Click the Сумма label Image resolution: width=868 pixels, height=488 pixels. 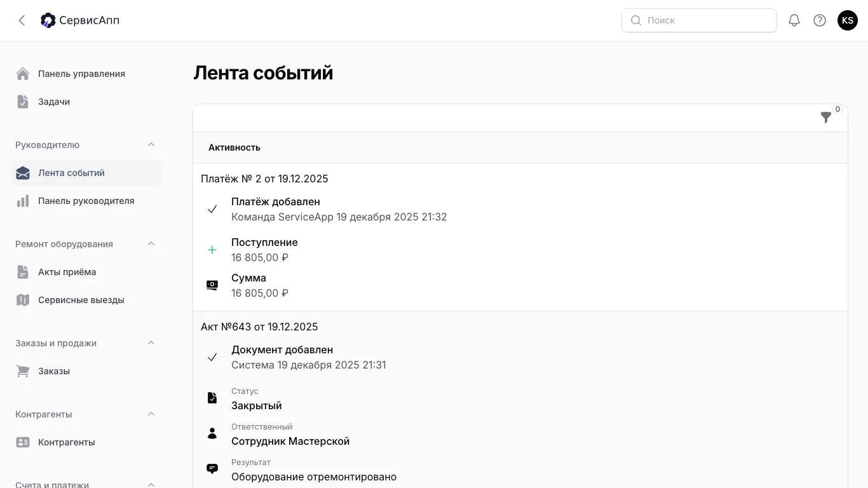pyautogui.click(x=248, y=278)
